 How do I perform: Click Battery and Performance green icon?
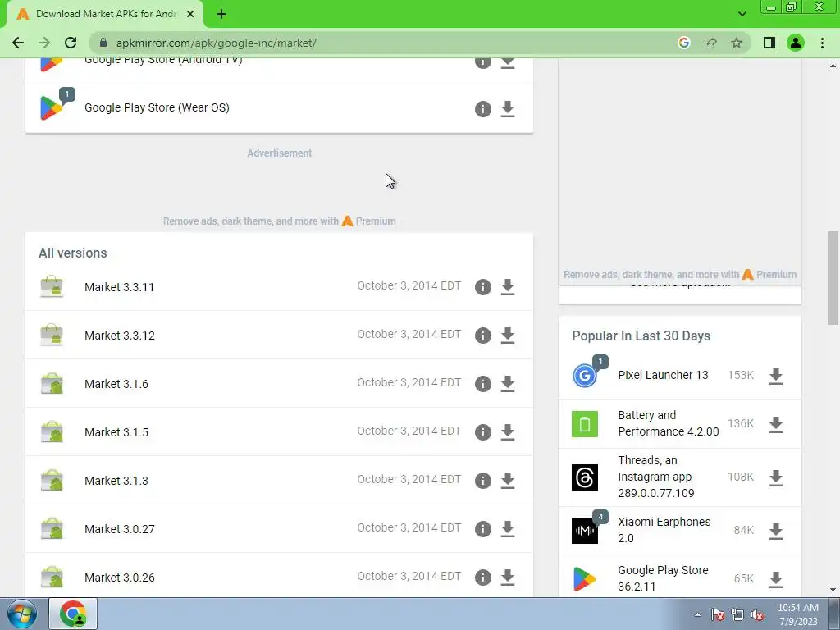click(584, 424)
